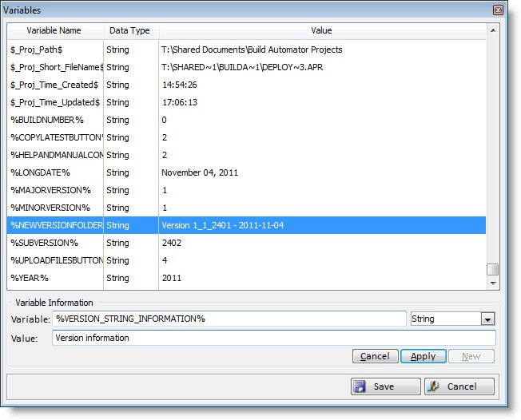Screen dimensions: 521x420
Task: Click the icon on the bottom Cancel button
Action: 433,386
